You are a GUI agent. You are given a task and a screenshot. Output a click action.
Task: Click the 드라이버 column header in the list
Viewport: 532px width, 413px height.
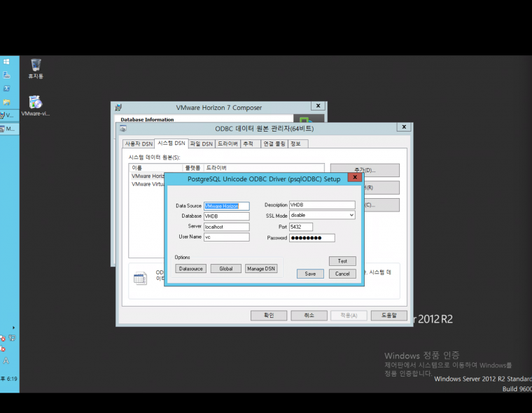[x=264, y=167]
